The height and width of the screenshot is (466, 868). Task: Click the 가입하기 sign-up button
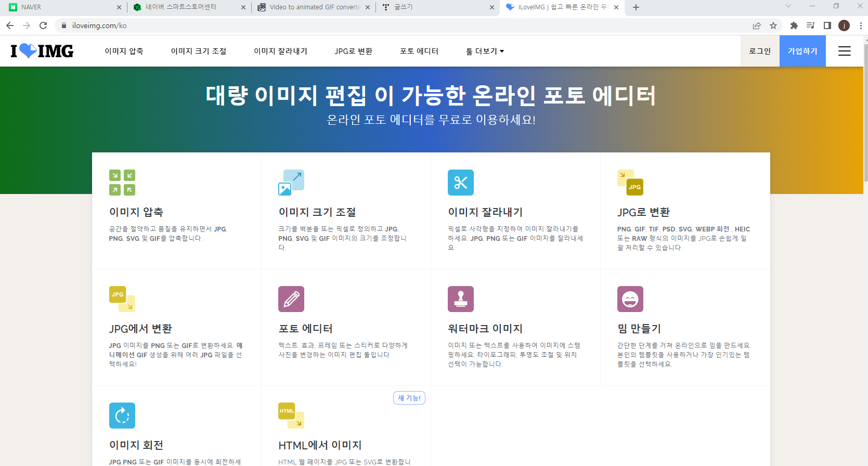pos(802,51)
